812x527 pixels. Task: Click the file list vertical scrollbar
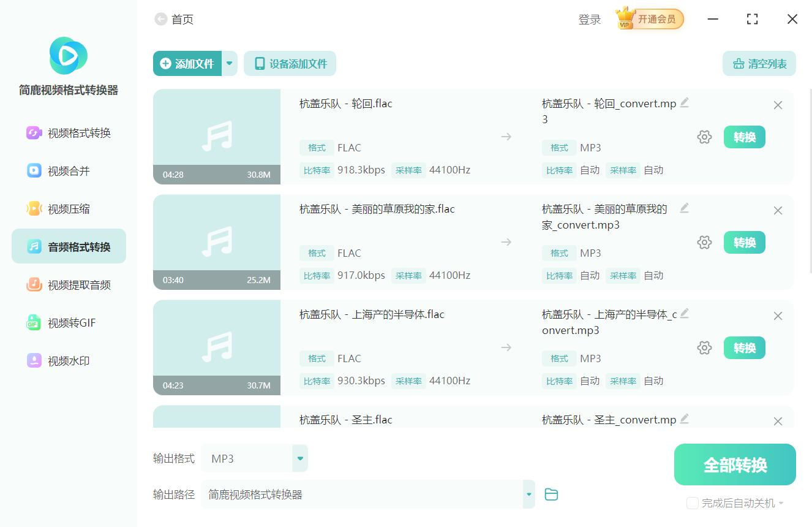click(x=811, y=181)
